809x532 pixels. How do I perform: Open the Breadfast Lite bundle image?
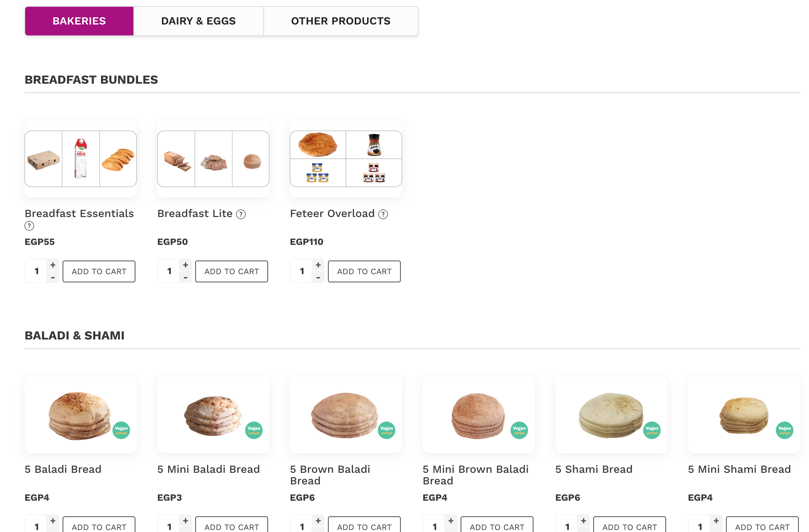click(x=213, y=159)
